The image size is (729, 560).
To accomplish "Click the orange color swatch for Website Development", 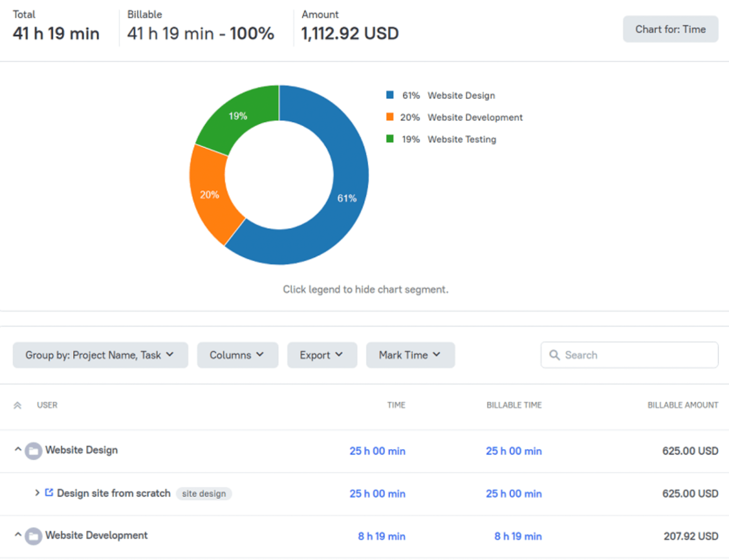I will coord(389,117).
